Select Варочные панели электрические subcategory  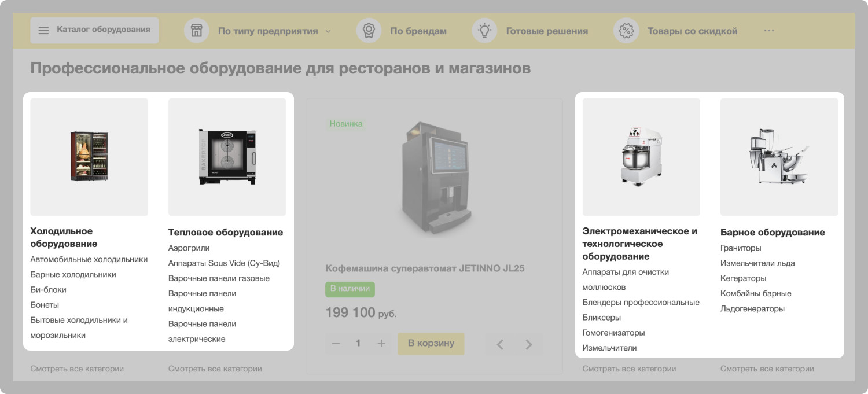(x=203, y=332)
